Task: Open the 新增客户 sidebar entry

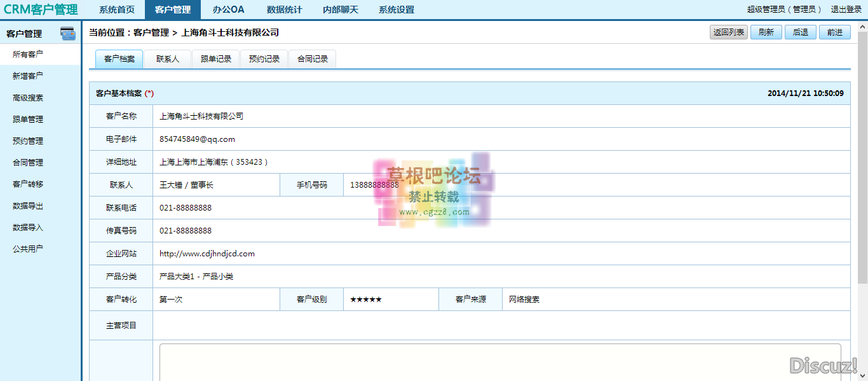Action: 27,75
